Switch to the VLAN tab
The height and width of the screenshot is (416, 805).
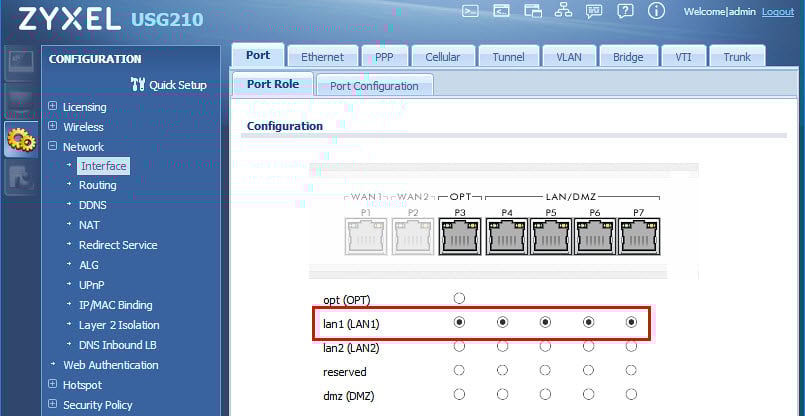coord(569,56)
